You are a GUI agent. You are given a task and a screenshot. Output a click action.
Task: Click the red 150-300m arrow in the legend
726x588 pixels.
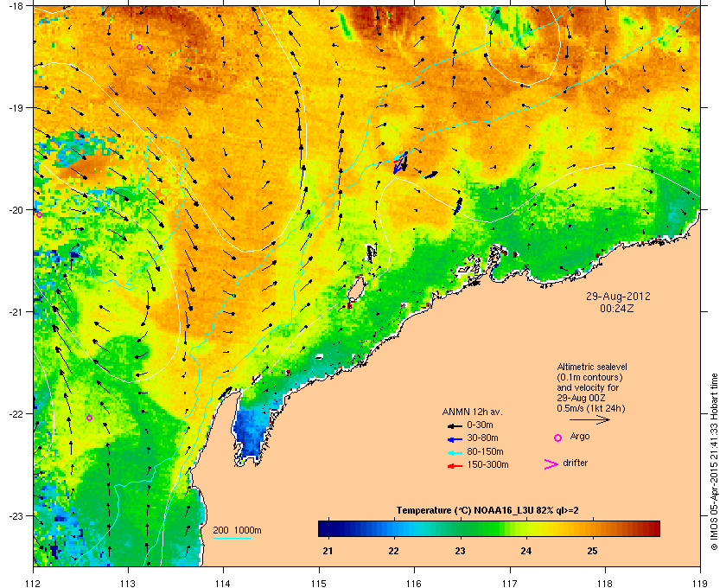tap(455, 466)
